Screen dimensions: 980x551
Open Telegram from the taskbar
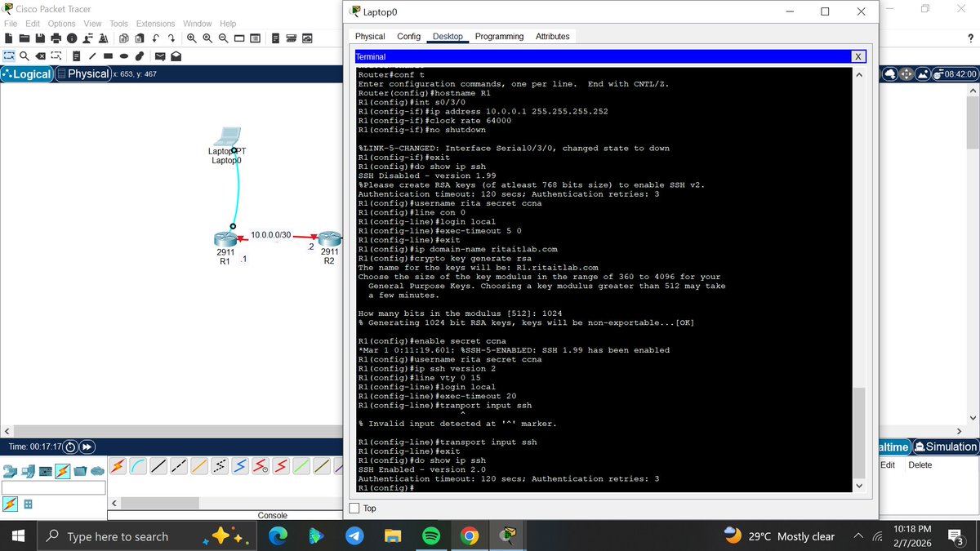[354, 536]
